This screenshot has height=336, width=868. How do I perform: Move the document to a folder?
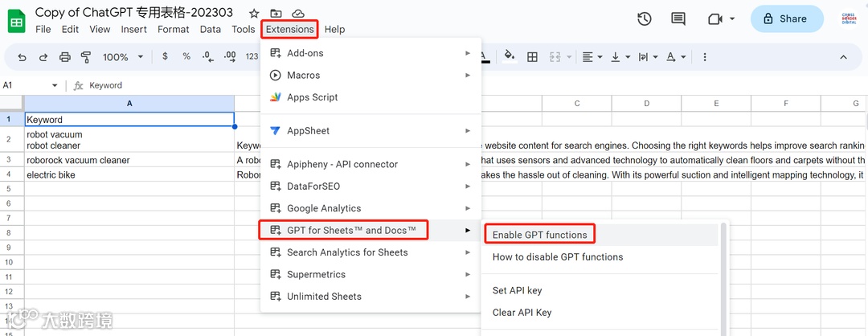click(276, 14)
